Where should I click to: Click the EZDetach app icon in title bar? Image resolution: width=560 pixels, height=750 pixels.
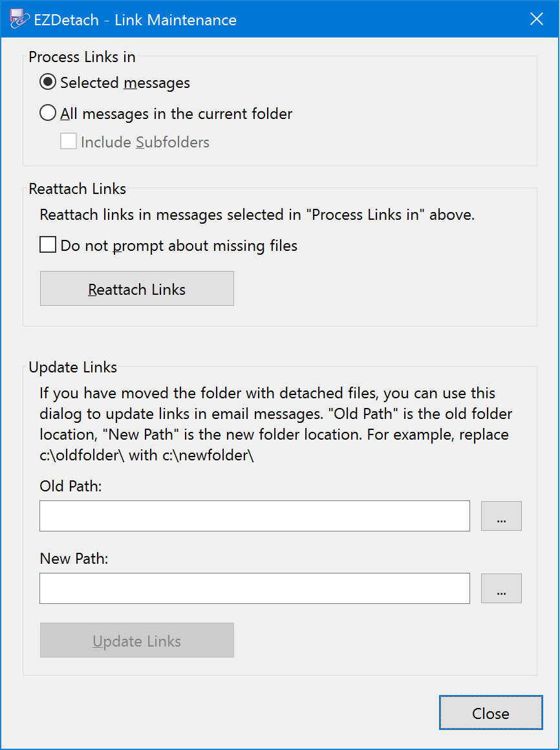[19, 19]
